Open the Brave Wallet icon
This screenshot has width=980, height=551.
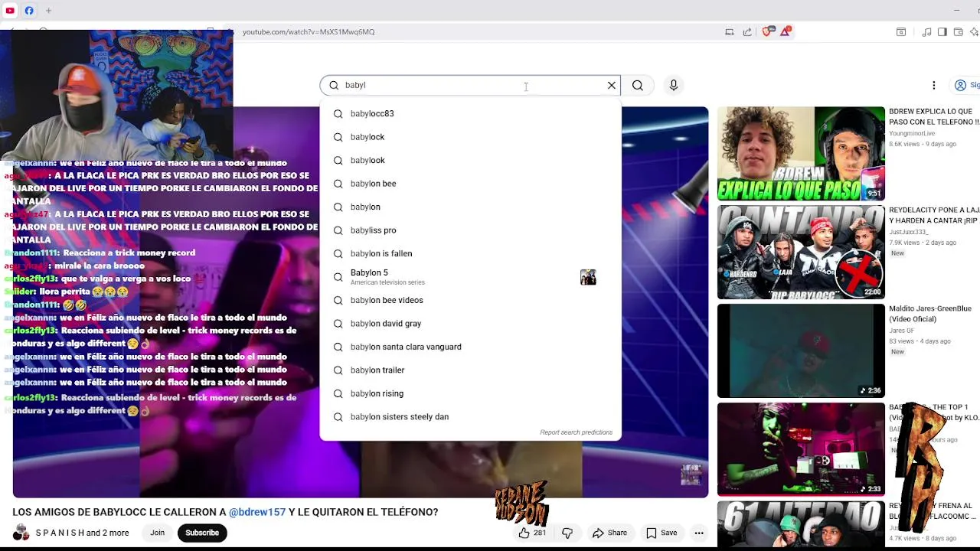click(958, 32)
